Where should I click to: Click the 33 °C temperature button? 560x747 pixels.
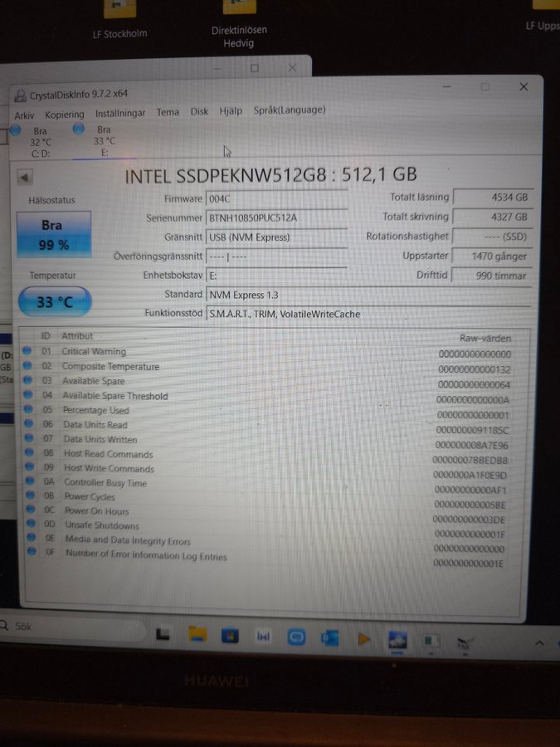click(x=55, y=302)
